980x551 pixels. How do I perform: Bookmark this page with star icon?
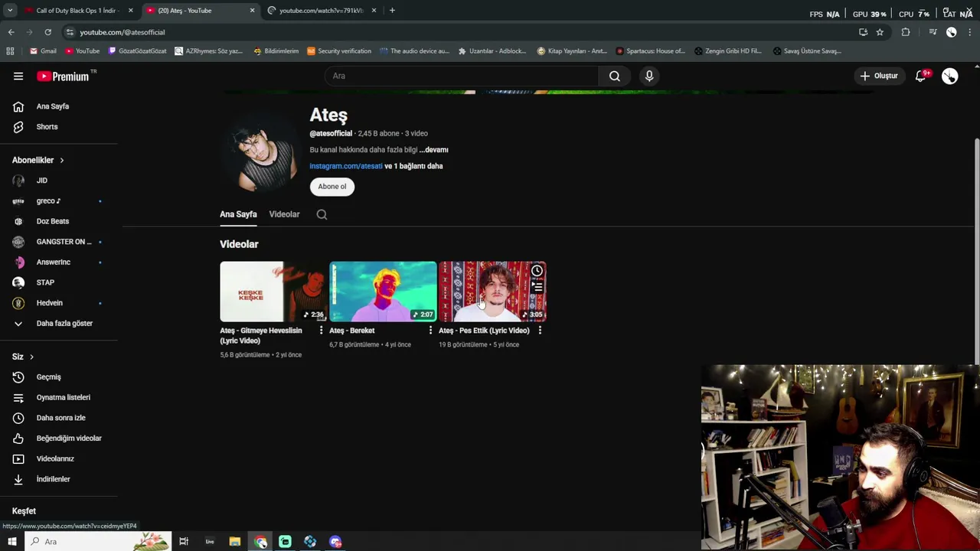(x=880, y=32)
